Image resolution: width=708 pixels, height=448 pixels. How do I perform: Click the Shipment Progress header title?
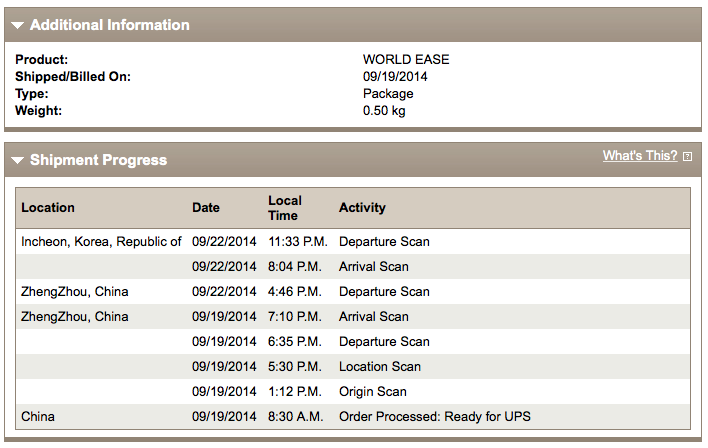(98, 160)
